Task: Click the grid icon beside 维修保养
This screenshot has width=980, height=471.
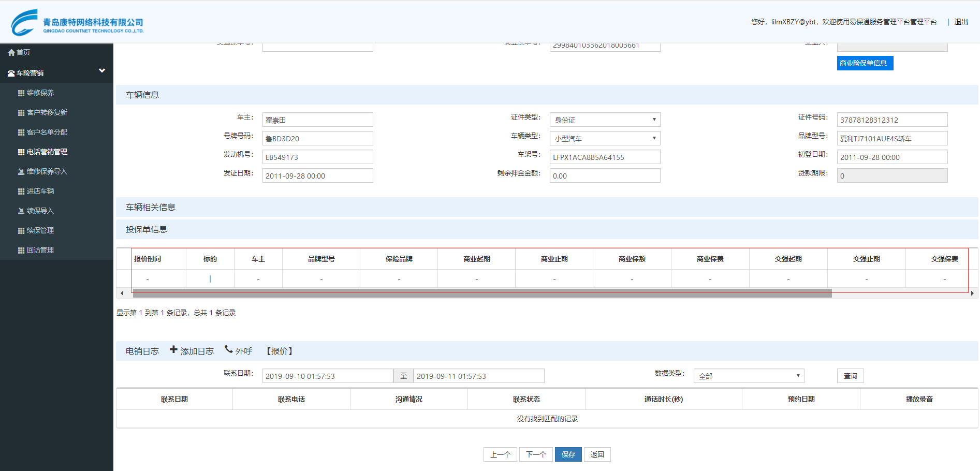Action: click(x=21, y=93)
